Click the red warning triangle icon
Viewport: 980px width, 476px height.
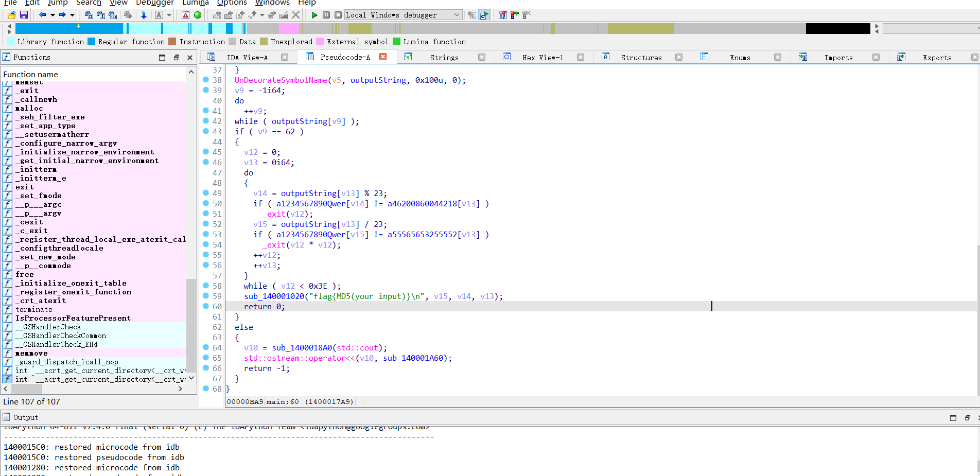[186, 15]
